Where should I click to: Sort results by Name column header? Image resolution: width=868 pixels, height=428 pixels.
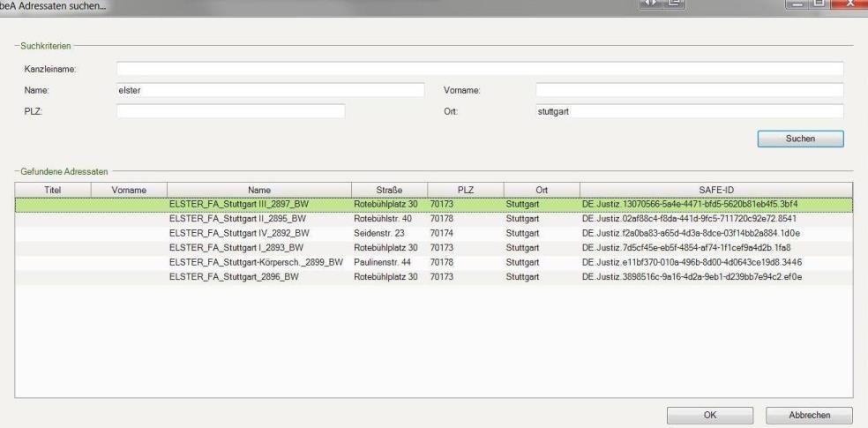tap(259, 190)
